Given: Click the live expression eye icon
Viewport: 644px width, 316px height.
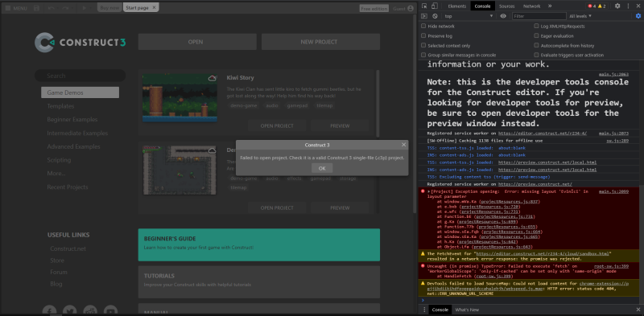Looking at the screenshot, I should (x=503, y=16).
